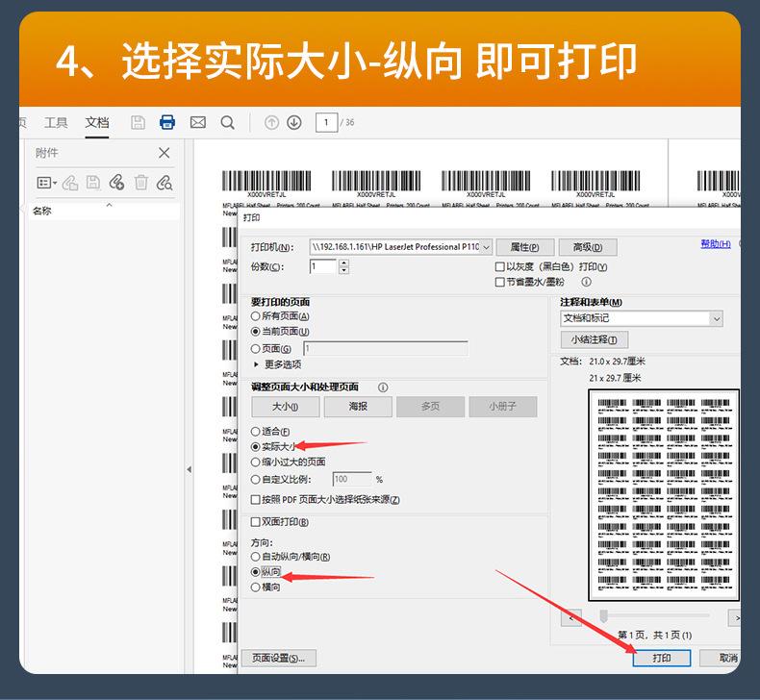Click info icon next to 节省墨水/墨粉

click(587, 282)
